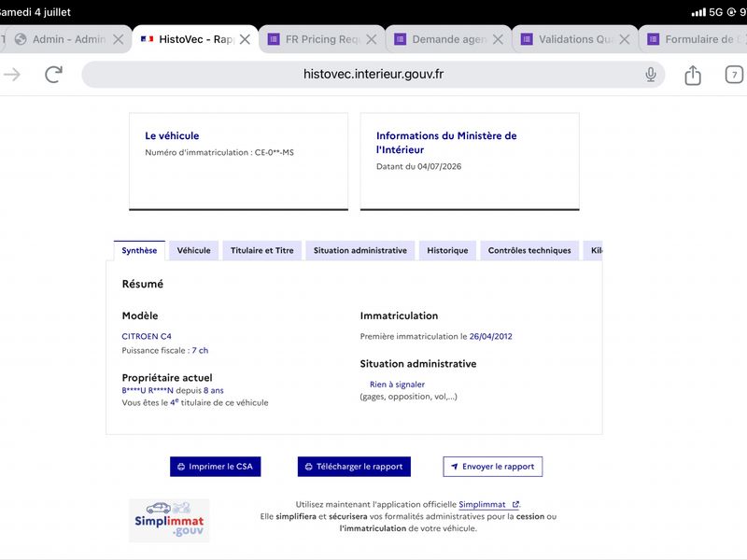Click the Envoyer le rapport button
This screenshot has height=560, width=747.
pos(493,467)
